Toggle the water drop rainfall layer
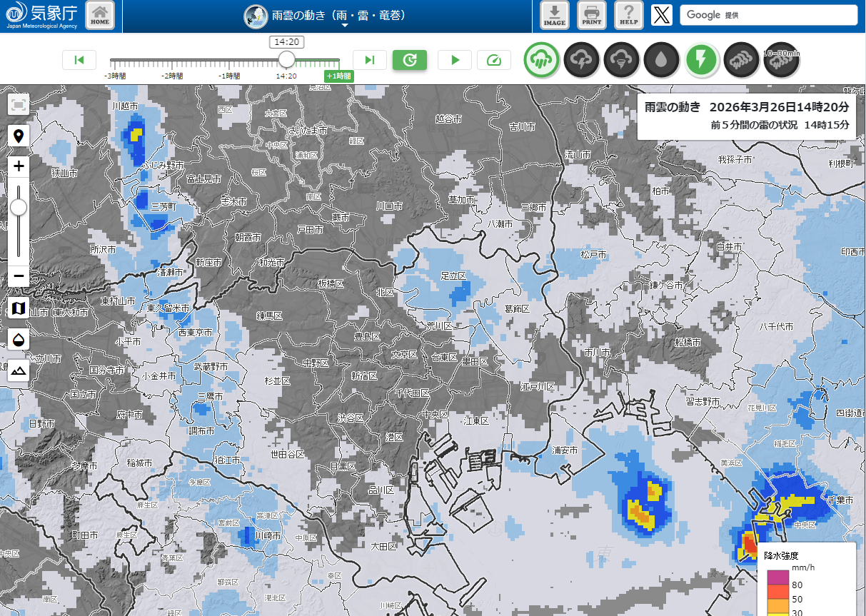The image size is (866, 616). tap(661, 61)
